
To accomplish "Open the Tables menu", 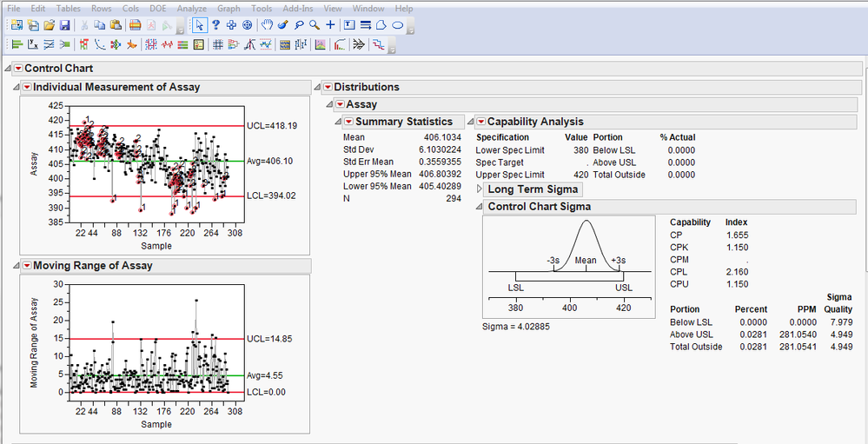I will coord(68,9).
